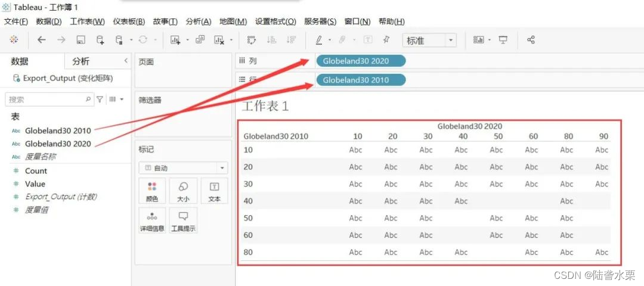Open the 文件(F) menu
The height and width of the screenshot is (286, 644).
click(16, 21)
